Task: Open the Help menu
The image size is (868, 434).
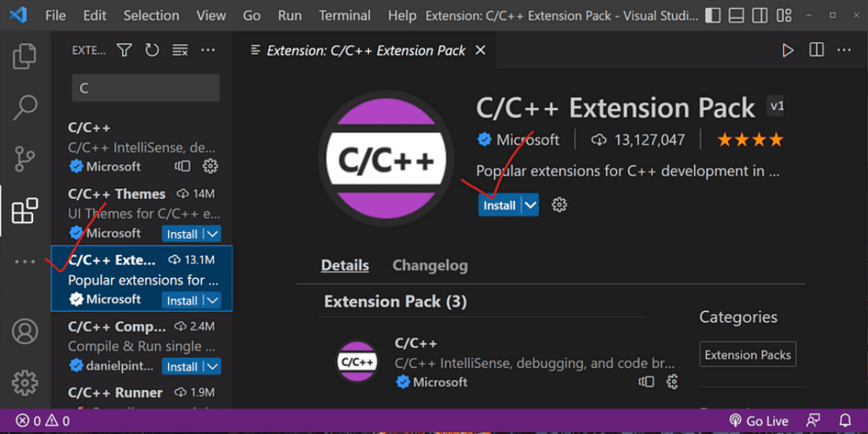Action: pos(402,15)
